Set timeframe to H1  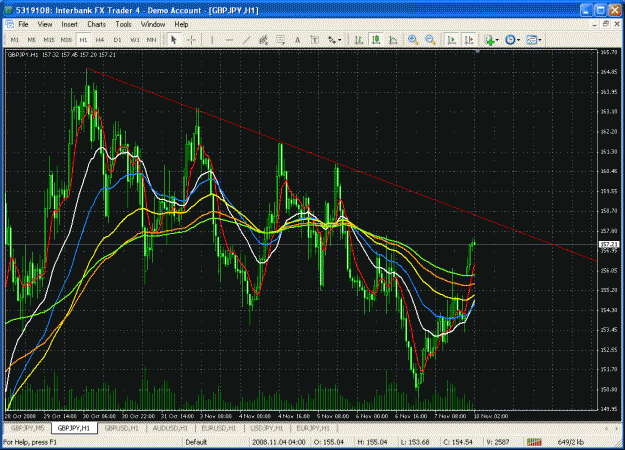click(83, 40)
